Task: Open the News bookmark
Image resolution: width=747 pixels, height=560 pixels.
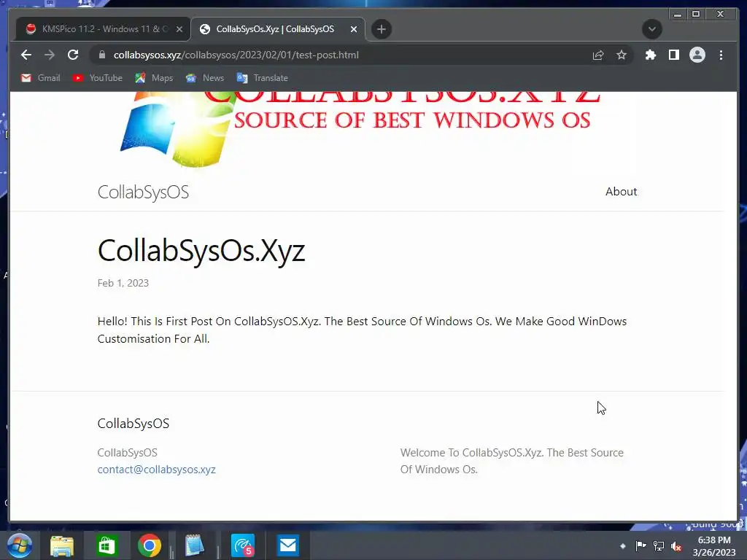Action: point(205,77)
